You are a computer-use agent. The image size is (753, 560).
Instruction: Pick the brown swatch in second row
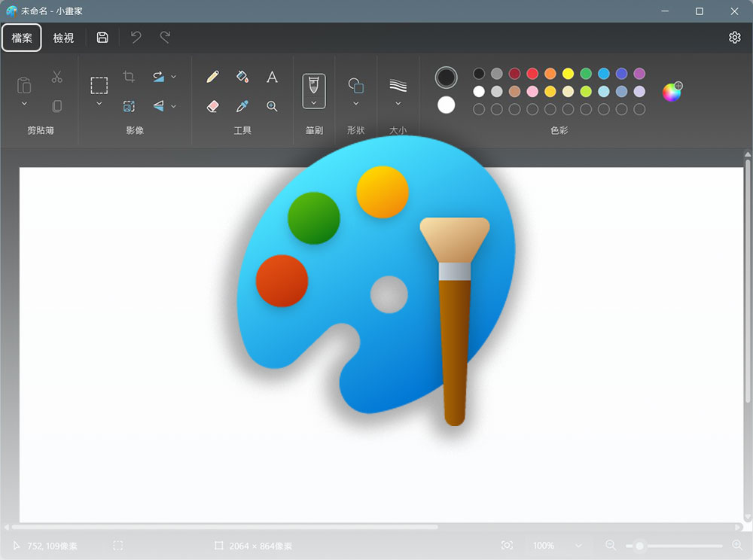tap(514, 91)
